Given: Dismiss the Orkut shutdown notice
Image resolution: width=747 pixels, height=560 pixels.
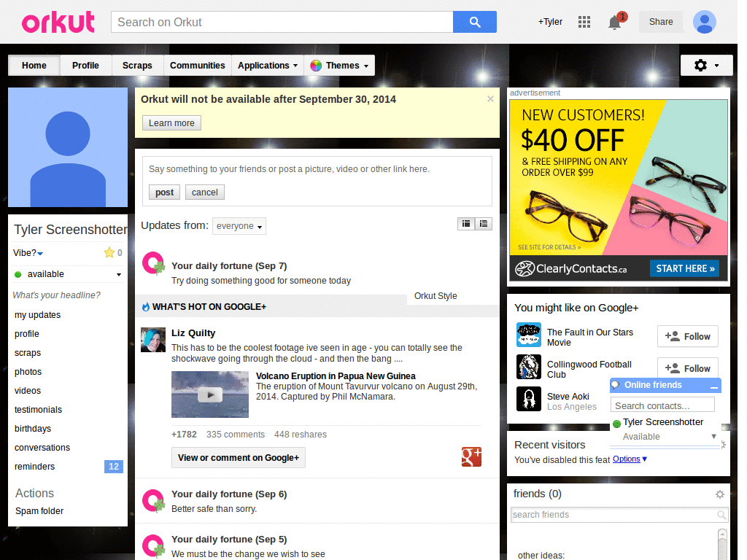Looking at the screenshot, I should 490,99.
